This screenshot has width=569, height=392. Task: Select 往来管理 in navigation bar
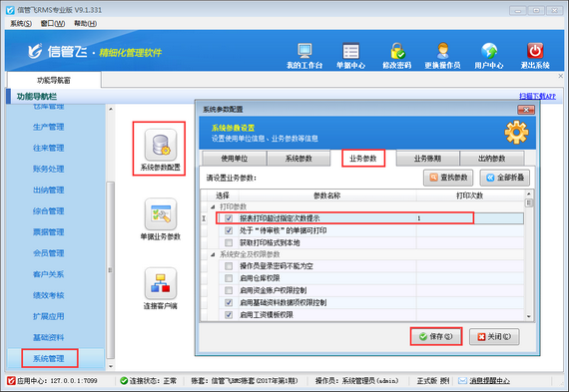(x=48, y=148)
